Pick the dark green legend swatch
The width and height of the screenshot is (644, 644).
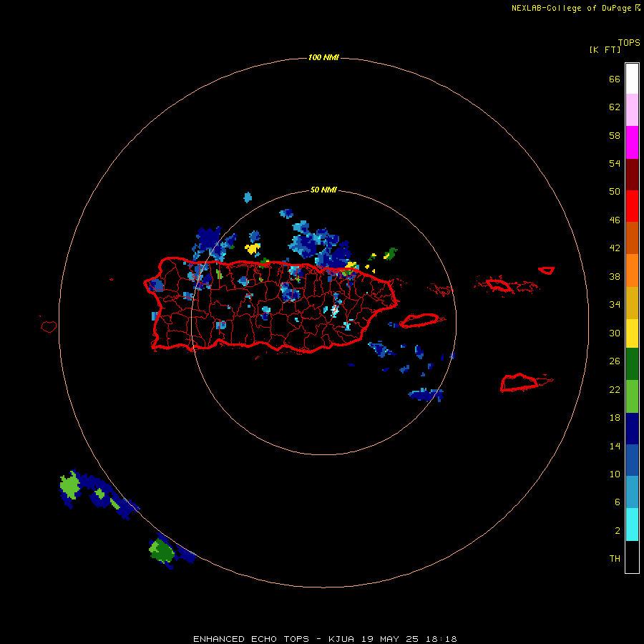point(632,364)
